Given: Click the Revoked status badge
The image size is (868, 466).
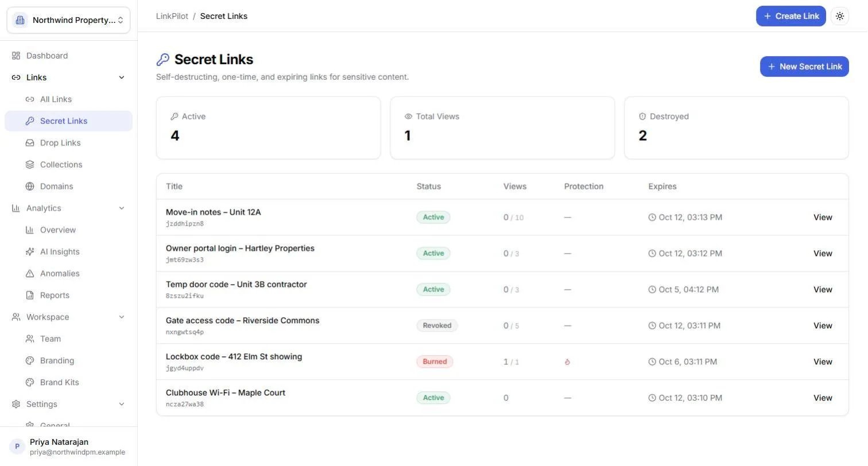Looking at the screenshot, I should pyautogui.click(x=437, y=326).
